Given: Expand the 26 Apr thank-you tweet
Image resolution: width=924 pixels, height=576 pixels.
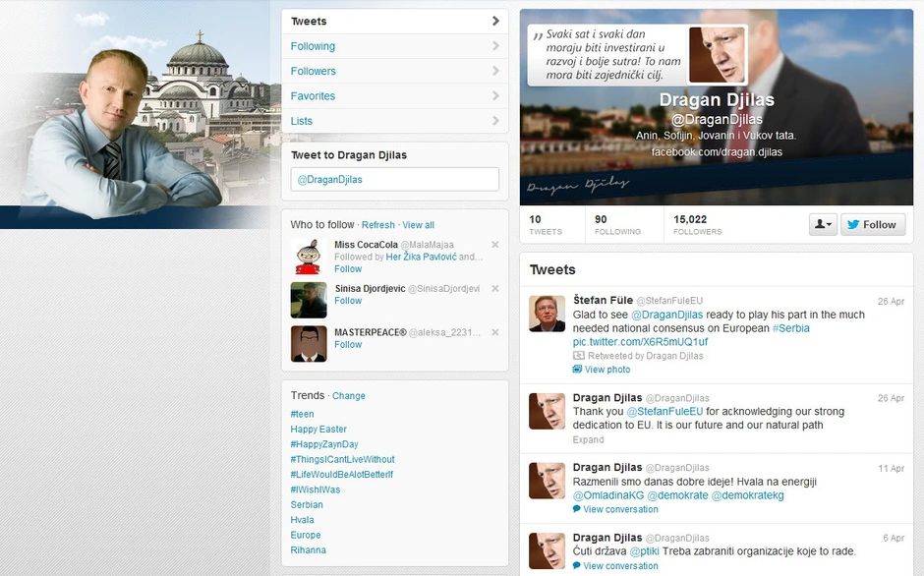Looking at the screenshot, I should point(588,439).
